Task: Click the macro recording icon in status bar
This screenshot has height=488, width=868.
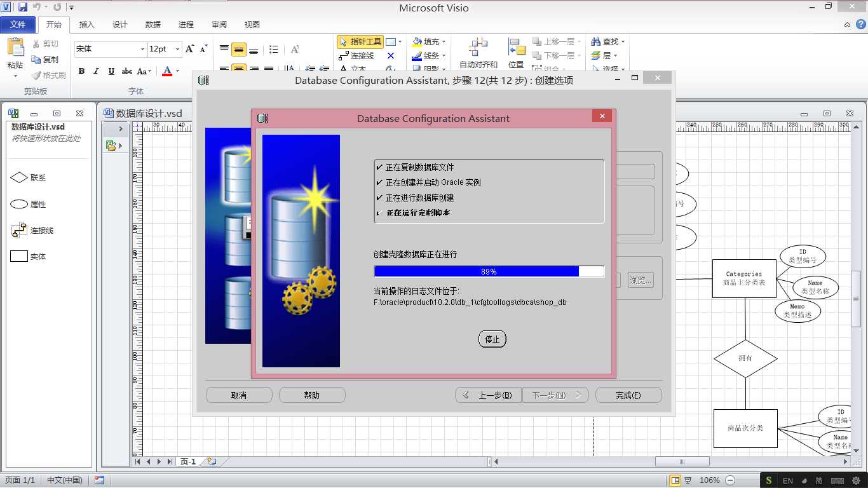Action: (99, 481)
